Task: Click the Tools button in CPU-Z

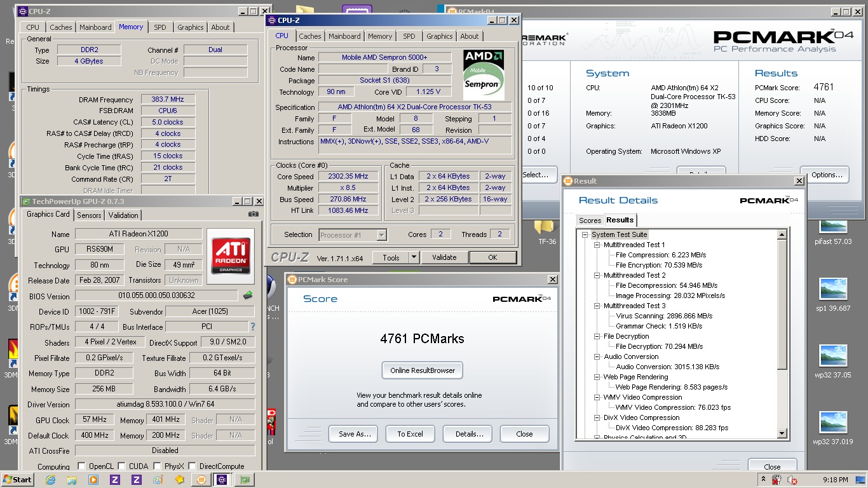Action: pos(391,257)
